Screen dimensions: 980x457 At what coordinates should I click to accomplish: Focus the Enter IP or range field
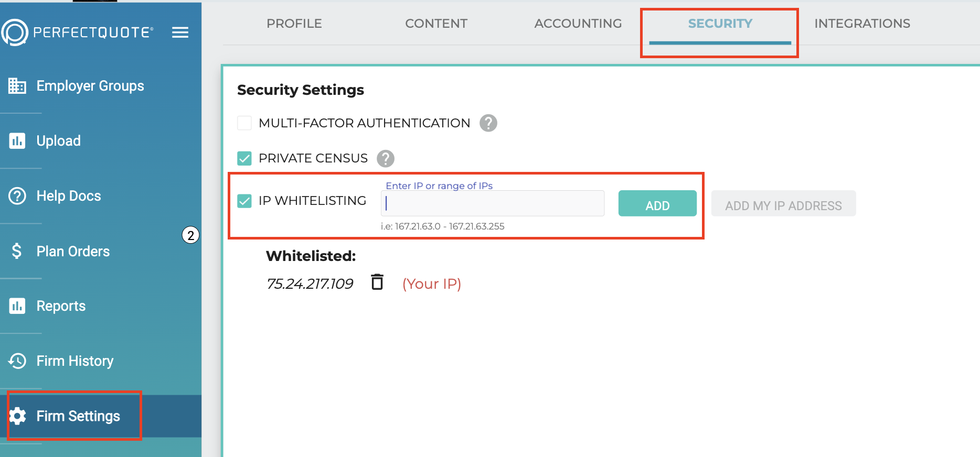[x=493, y=203]
